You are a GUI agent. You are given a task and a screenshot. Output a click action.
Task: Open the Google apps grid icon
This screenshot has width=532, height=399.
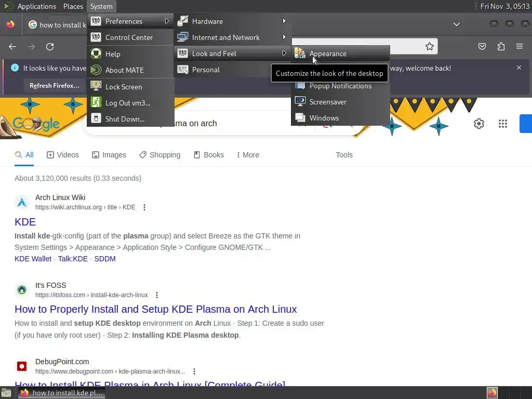[x=503, y=124]
